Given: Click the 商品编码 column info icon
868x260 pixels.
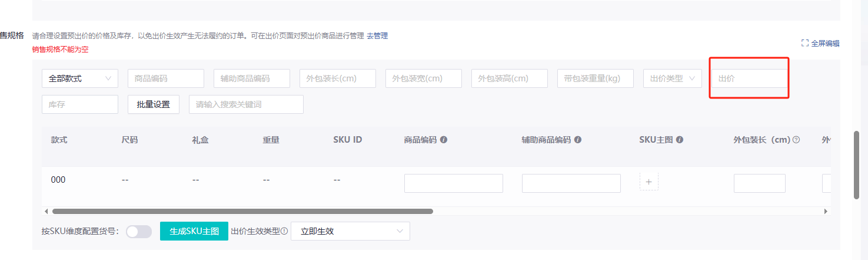Looking at the screenshot, I should [x=444, y=140].
